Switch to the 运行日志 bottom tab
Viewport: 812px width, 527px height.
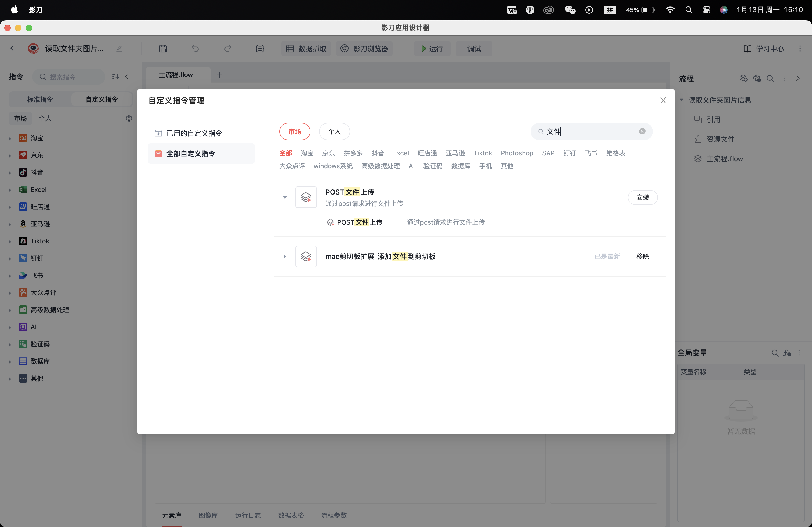248,515
